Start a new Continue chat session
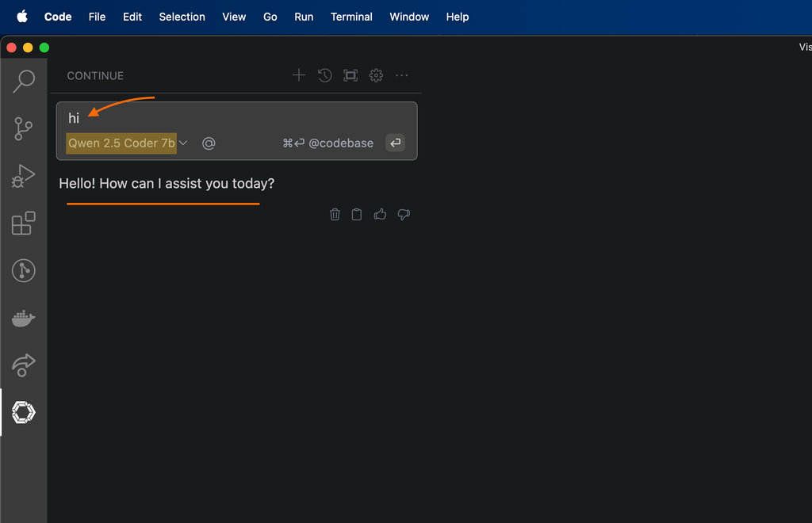 pos(299,75)
